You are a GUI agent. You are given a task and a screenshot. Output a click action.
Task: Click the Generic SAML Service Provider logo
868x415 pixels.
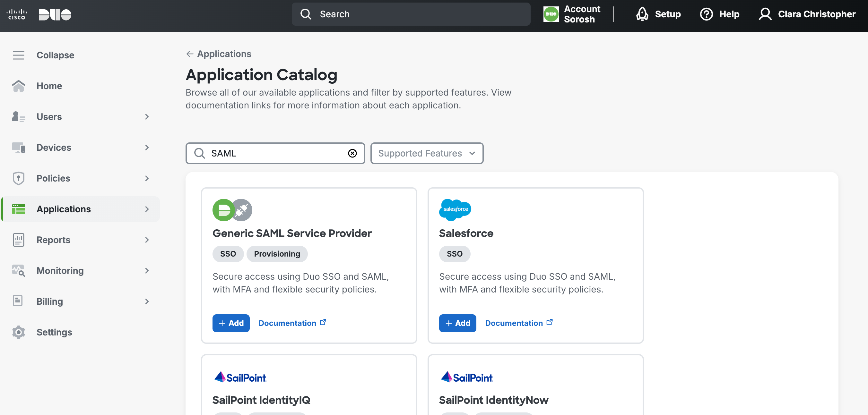[x=232, y=210]
